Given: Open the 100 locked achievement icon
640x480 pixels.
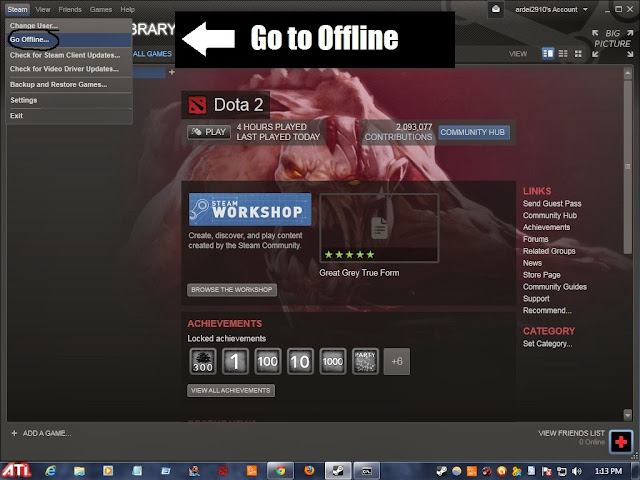Looking at the screenshot, I should click(268, 361).
